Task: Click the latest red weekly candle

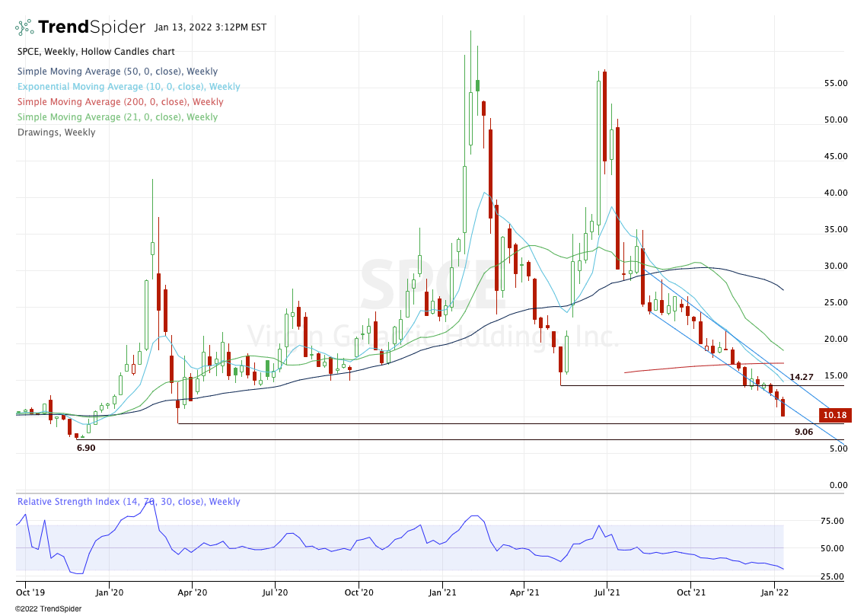Action: [783, 407]
